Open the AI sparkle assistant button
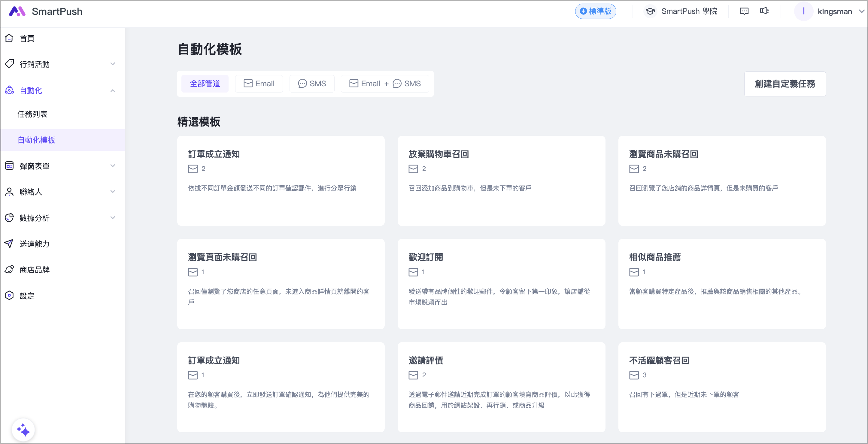868x444 pixels. pyautogui.click(x=23, y=430)
